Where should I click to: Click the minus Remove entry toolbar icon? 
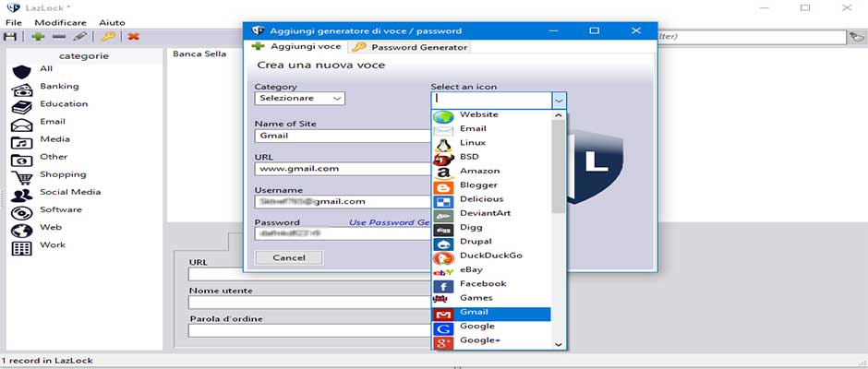(59, 37)
